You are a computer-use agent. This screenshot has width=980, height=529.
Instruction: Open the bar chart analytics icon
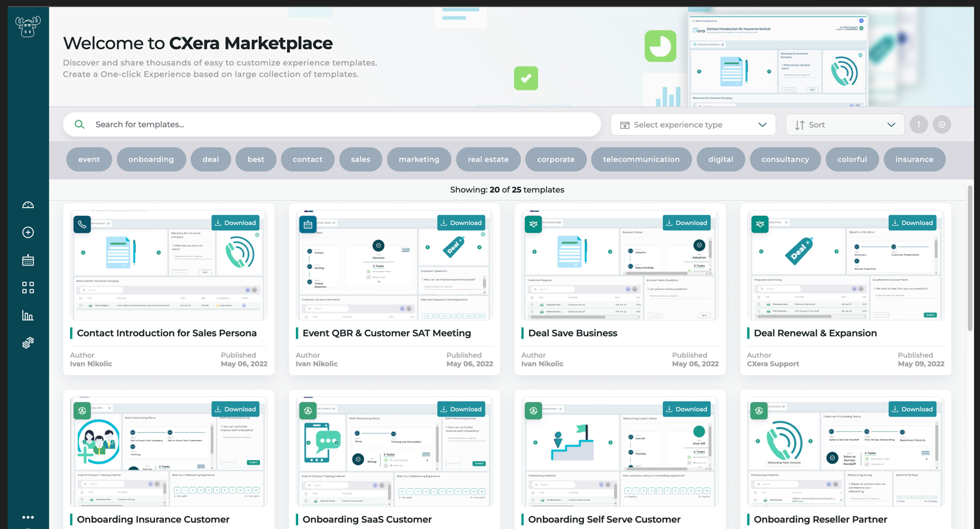[28, 315]
